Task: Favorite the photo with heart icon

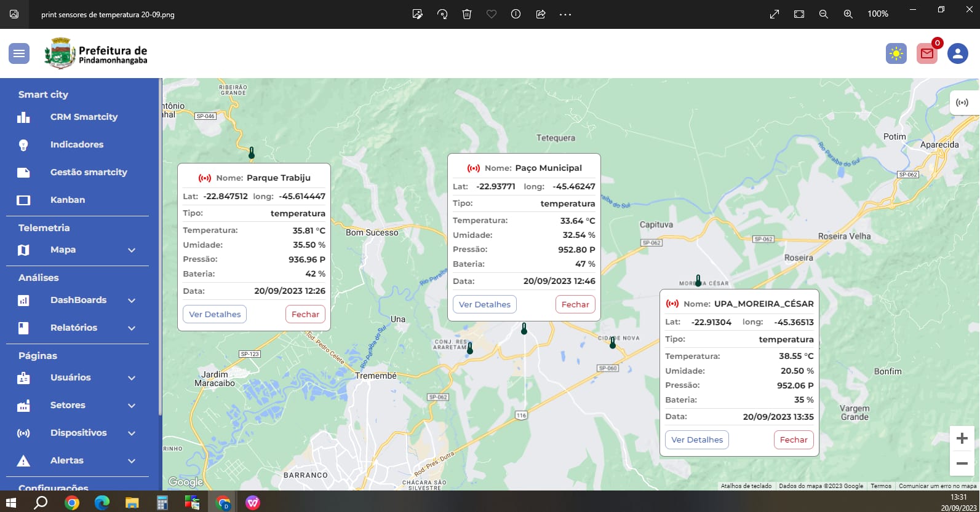Action: 492,14
